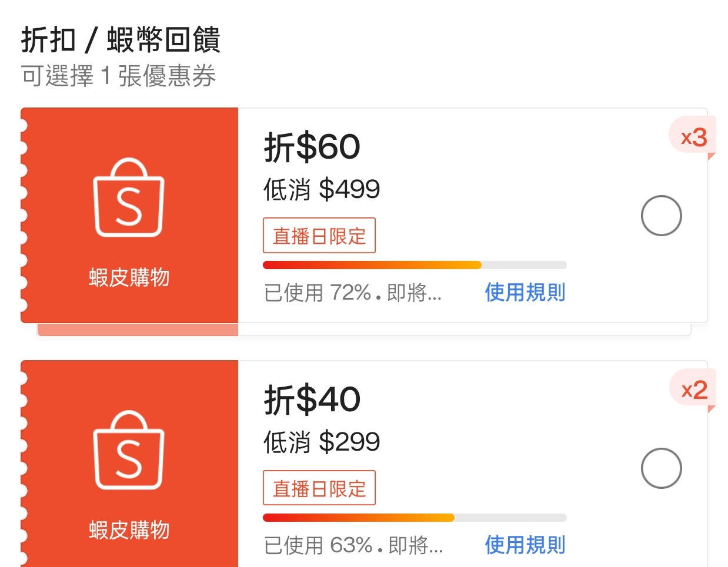
Task: Click the 蝦皮購物 label on 折$60 coupon
Action: tap(129, 277)
